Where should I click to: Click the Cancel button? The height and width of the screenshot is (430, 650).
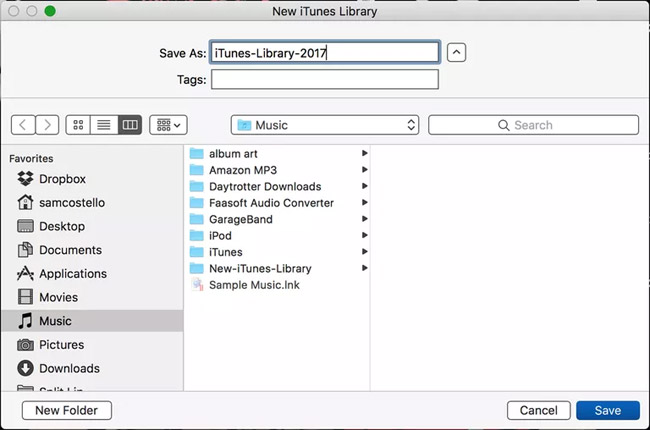[538, 410]
